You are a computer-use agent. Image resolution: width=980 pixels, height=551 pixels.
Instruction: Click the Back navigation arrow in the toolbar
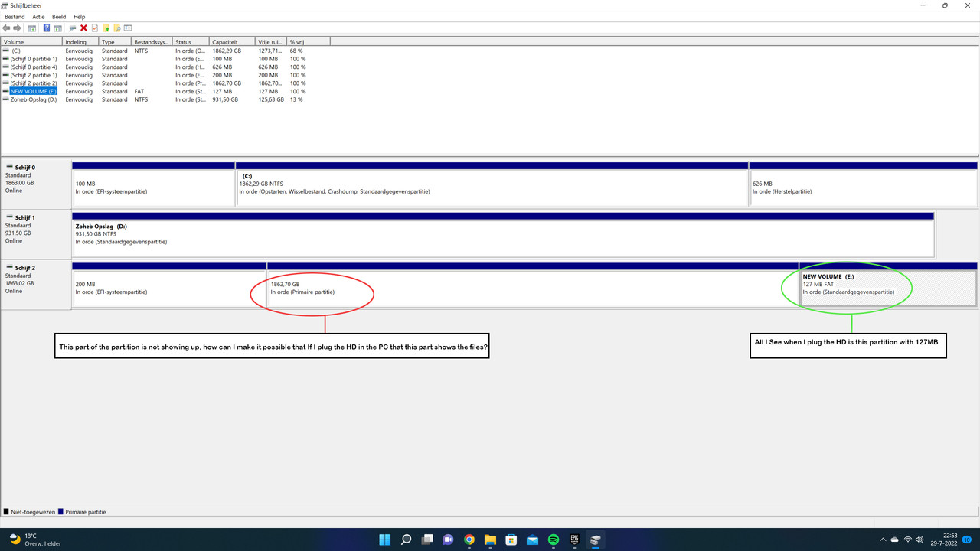tap(6, 28)
